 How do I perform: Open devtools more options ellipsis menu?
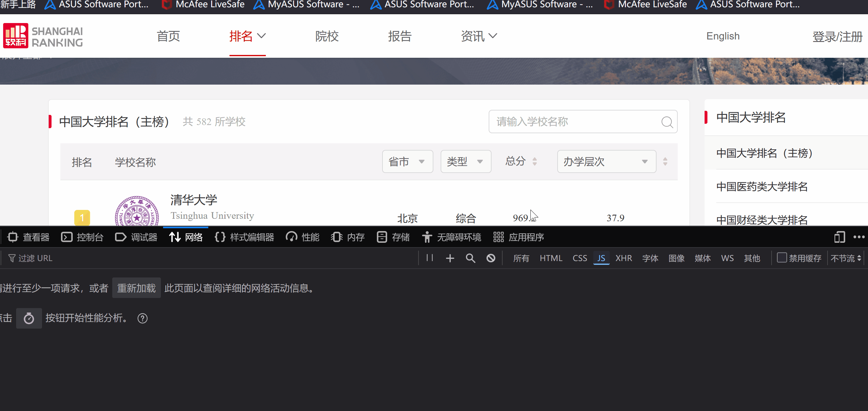pos(859,237)
